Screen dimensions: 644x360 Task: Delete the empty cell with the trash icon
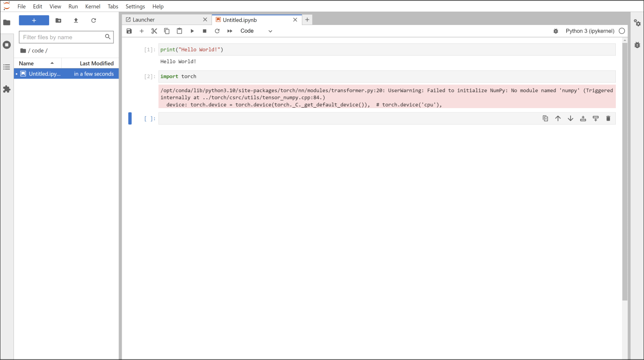pos(608,118)
